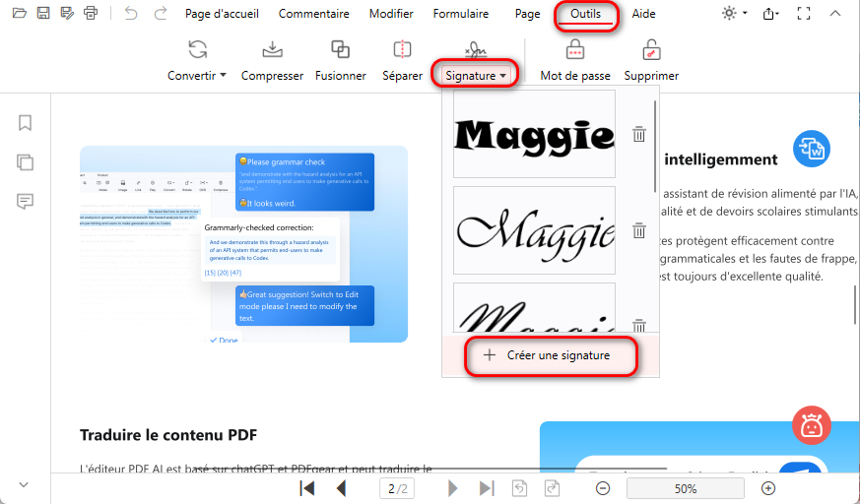Click the Compresser tool
The image size is (860, 504).
click(272, 60)
